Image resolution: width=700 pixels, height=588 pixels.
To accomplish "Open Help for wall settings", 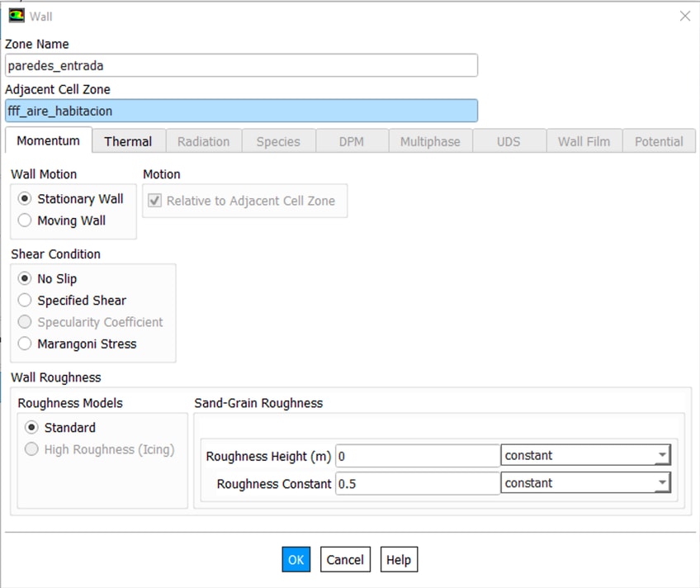I will pos(398,560).
